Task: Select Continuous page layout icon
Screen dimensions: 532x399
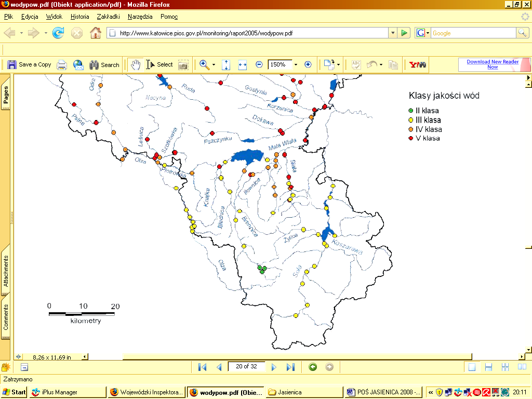Action: (488, 367)
